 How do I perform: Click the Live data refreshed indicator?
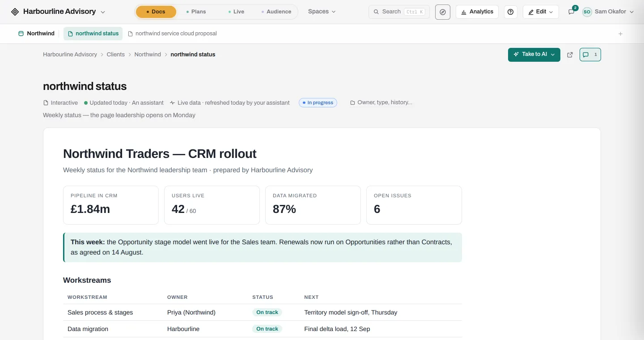[x=229, y=103]
